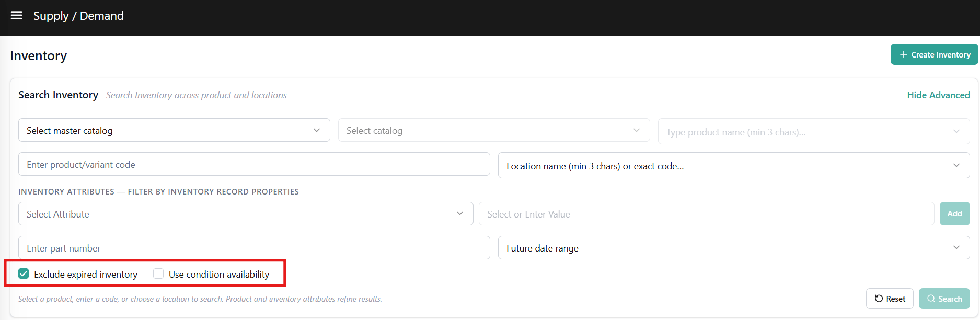Click the Enter part number field
980x320 pixels.
coord(254,248)
